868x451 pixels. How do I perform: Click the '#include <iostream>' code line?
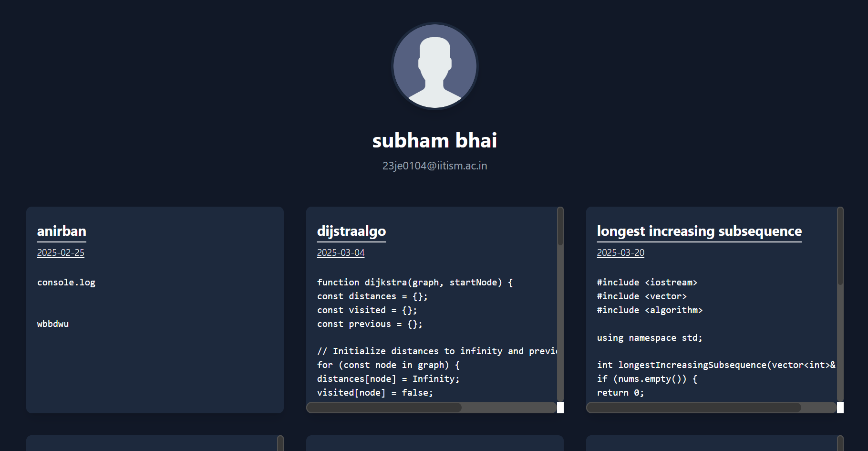[x=647, y=283]
